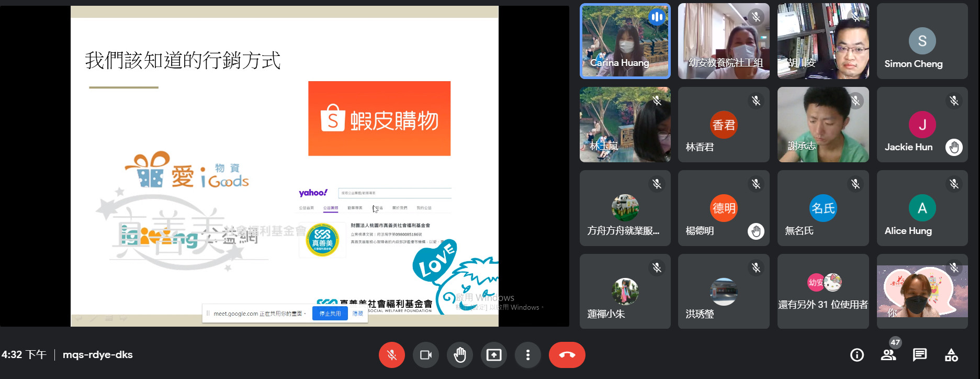This screenshot has width=980, height=379.
Task: Leave the call with the red hang-up button
Action: point(567,355)
